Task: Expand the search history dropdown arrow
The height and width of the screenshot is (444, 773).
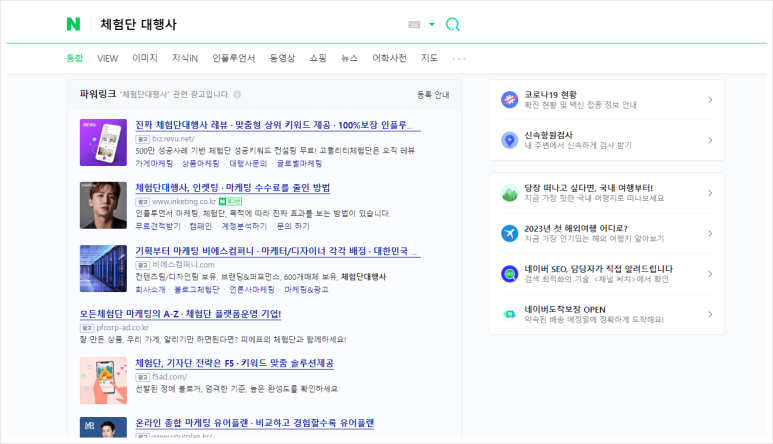Action: (432, 24)
